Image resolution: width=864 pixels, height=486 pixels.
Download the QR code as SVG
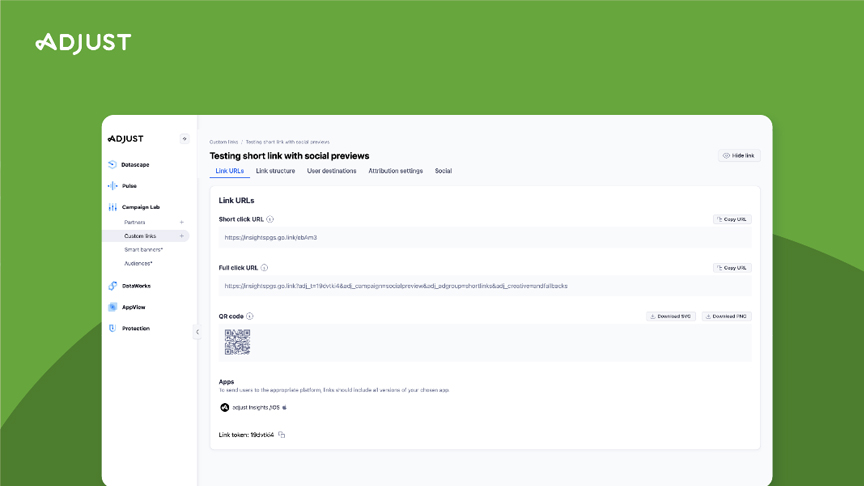pos(671,316)
